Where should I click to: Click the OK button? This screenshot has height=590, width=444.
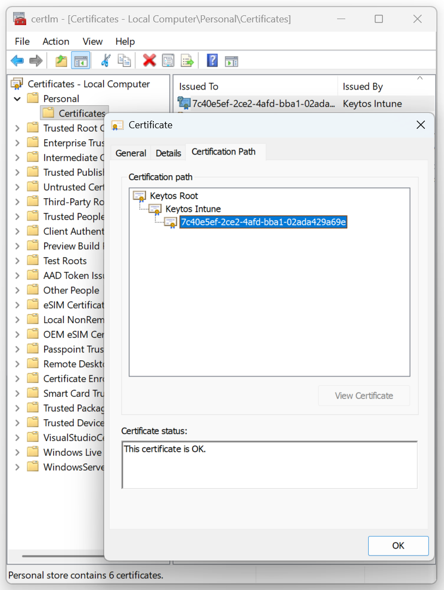(x=398, y=546)
